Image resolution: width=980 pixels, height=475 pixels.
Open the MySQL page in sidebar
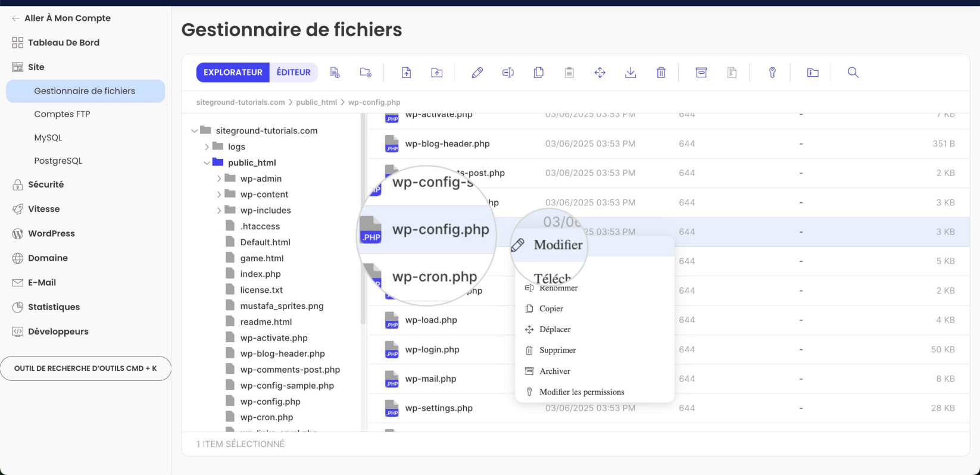coord(48,137)
